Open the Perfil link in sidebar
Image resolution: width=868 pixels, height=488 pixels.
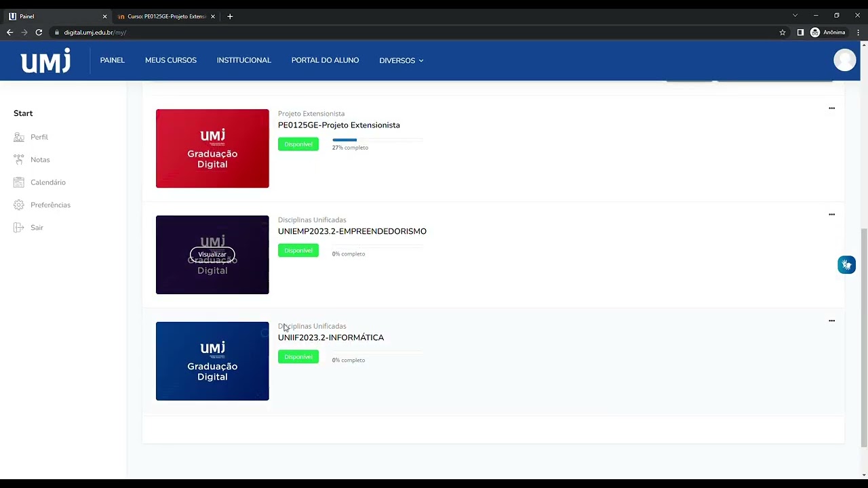(39, 137)
